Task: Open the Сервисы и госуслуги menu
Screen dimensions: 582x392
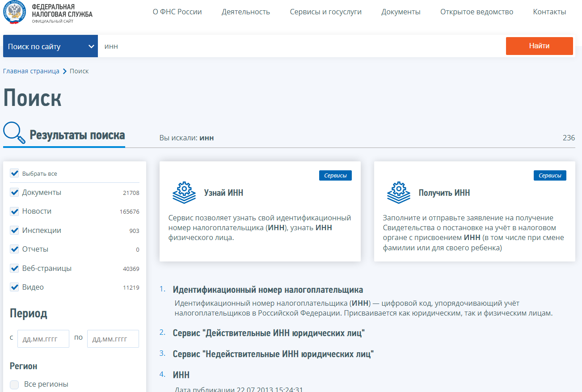Action: pyautogui.click(x=325, y=12)
